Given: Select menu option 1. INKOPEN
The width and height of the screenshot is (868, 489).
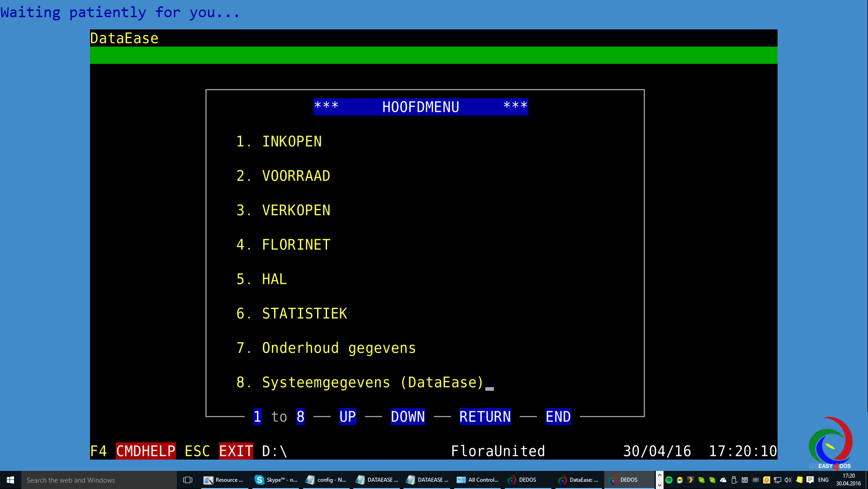Looking at the screenshot, I should click(279, 142).
